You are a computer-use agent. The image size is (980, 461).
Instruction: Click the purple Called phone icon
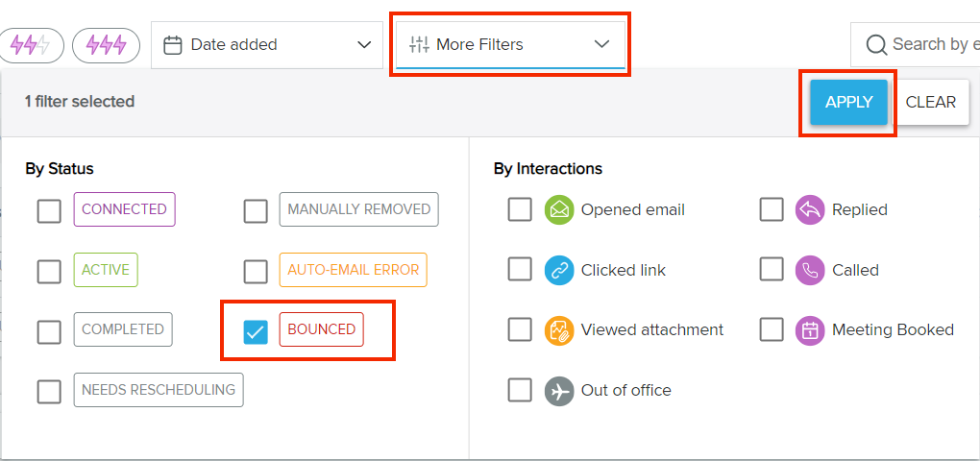pyautogui.click(x=810, y=271)
